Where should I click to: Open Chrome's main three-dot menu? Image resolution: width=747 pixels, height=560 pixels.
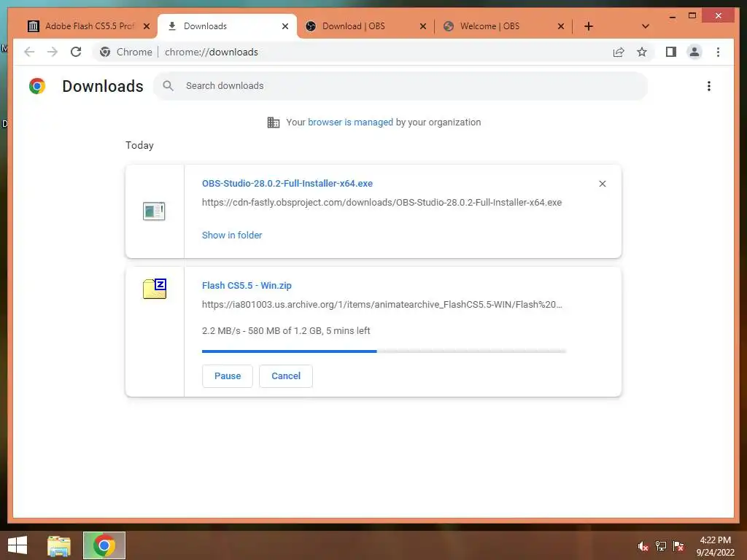point(718,52)
